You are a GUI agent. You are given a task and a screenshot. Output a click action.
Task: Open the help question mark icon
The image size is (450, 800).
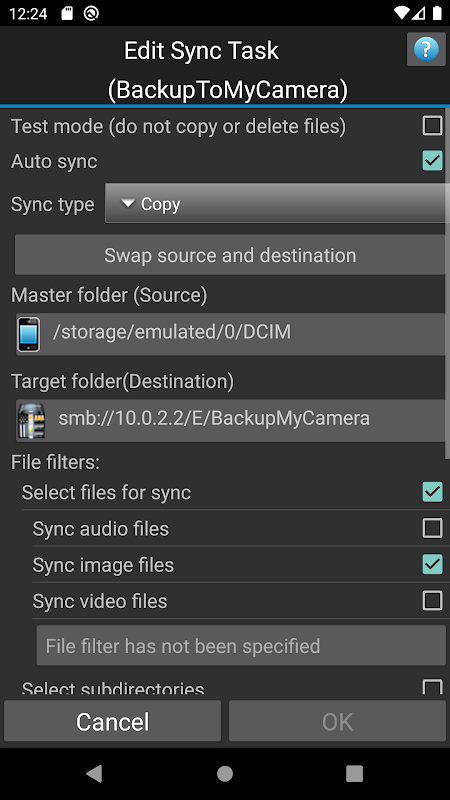pyautogui.click(x=426, y=49)
